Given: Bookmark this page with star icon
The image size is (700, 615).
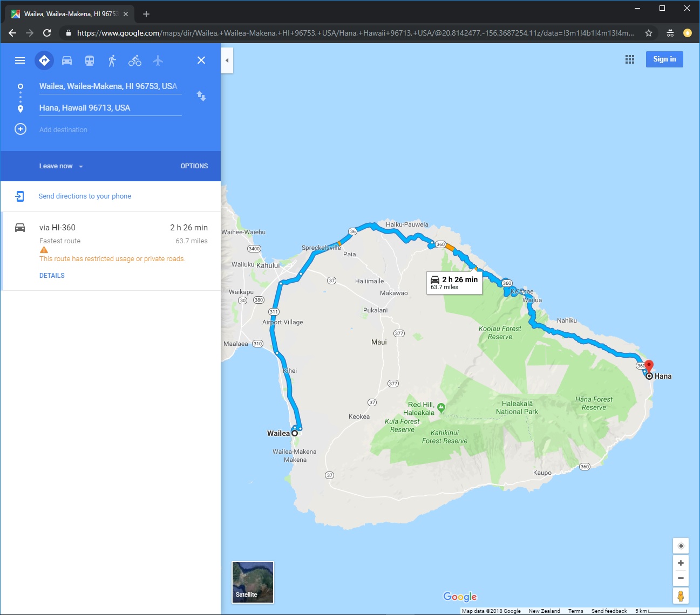Looking at the screenshot, I should click(649, 33).
